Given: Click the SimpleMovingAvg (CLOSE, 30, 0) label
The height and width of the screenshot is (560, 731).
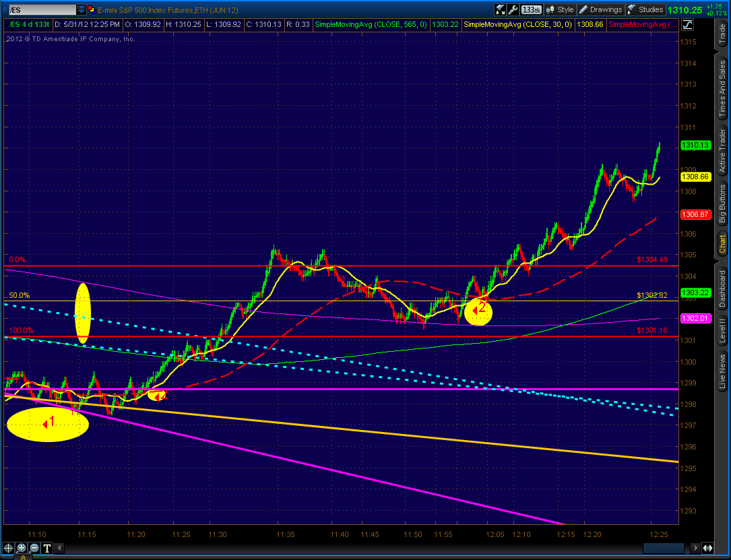Looking at the screenshot, I should tap(517, 24).
